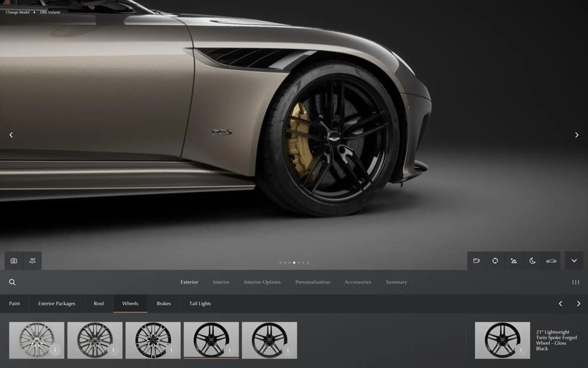Select the Paint sub-tab

pyautogui.click(x=14, y=304)
